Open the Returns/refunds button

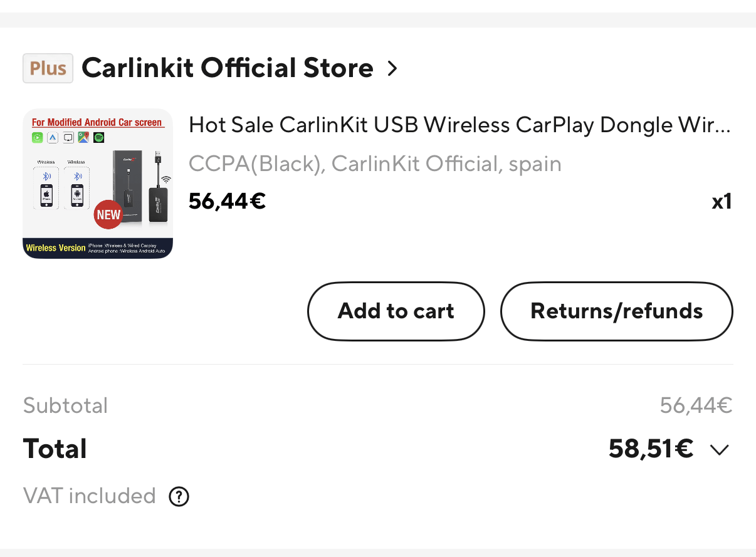[616, 311]
